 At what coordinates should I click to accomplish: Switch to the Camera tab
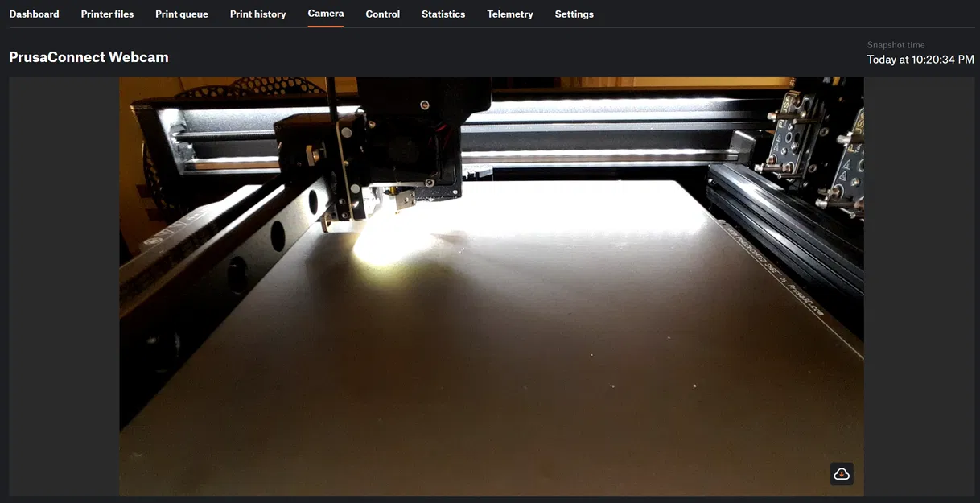coord(325,14)
